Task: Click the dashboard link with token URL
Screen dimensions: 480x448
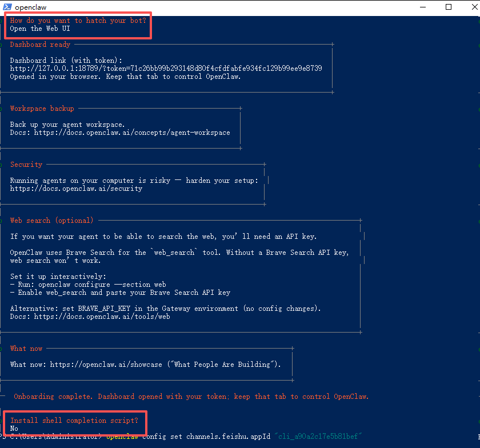Action: click(166, 69)
